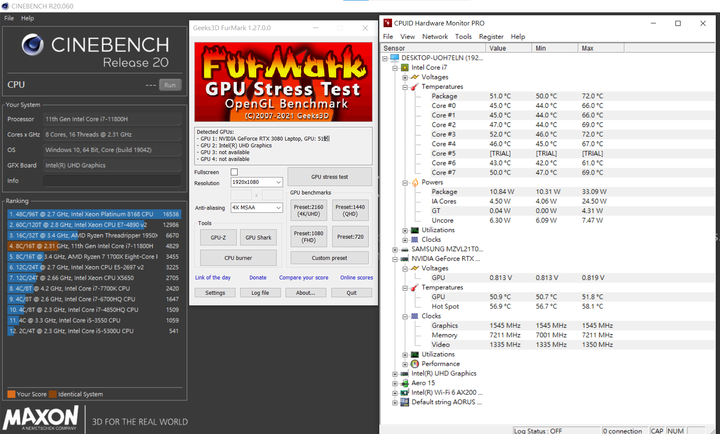720x434 pixels.
Task: Click the Powers flame icon
Action: pyautogui.click(x=415, y=182)
